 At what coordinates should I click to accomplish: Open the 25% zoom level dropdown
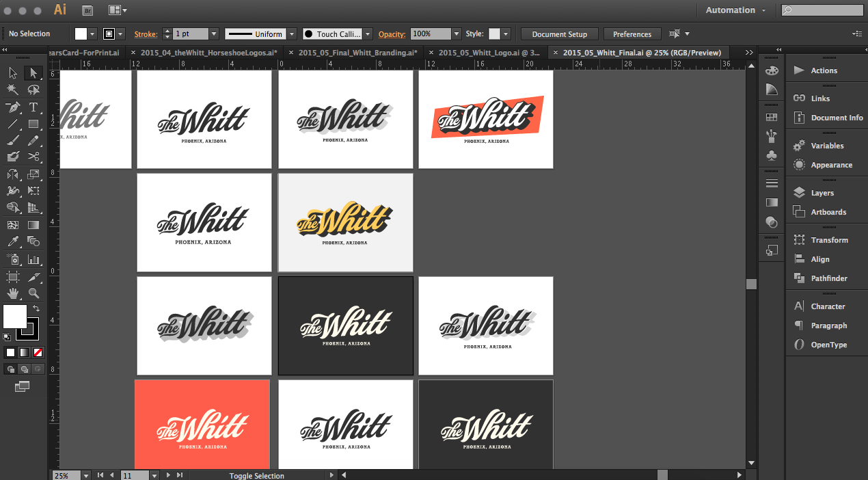86,475
